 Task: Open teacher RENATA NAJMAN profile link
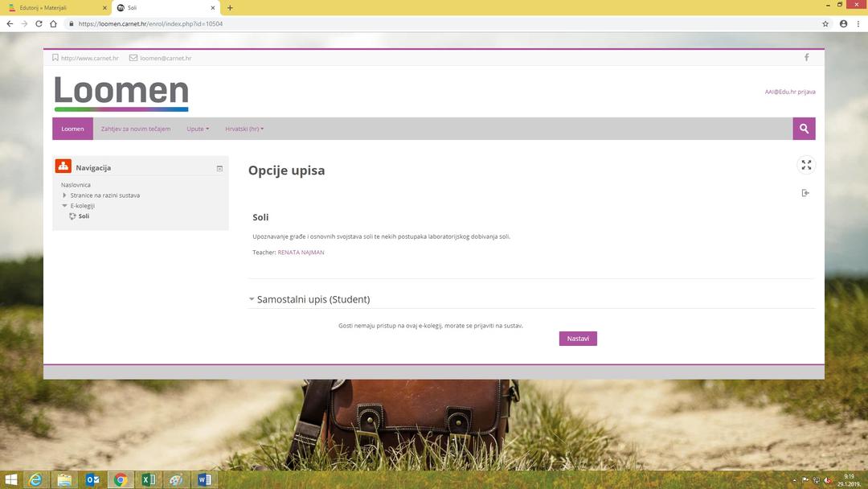coord(301,253)
